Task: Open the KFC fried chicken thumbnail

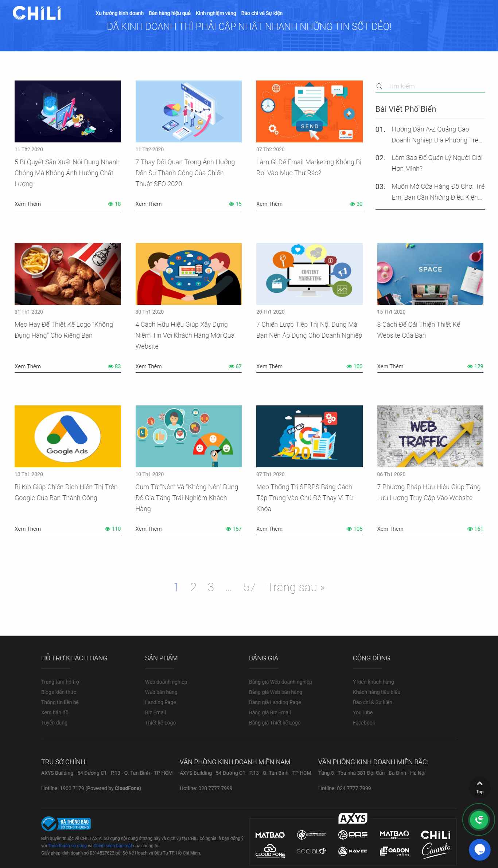Action: pos(68,274)
